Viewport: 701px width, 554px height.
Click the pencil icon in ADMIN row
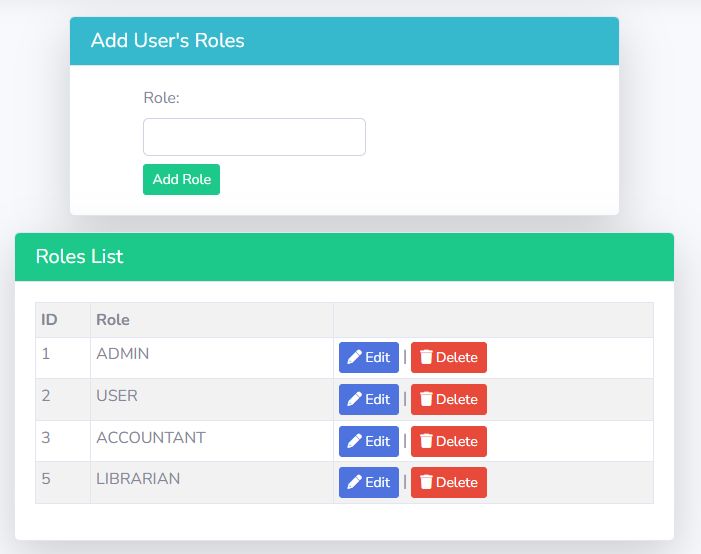point(354,358)
